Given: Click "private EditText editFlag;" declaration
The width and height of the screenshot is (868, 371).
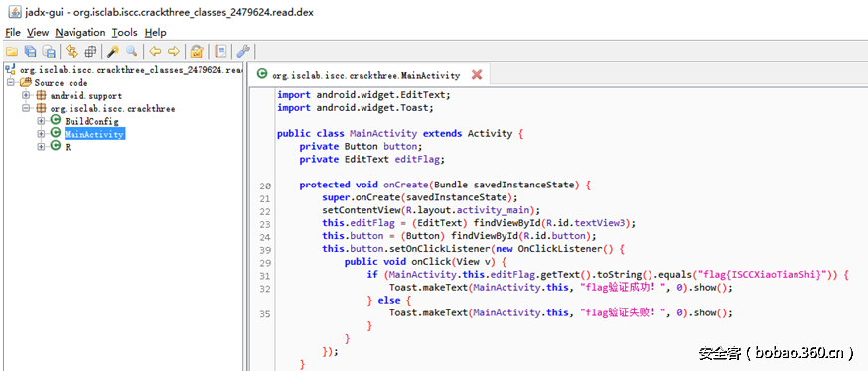Looking at the screenshot, I should point(372,160).
